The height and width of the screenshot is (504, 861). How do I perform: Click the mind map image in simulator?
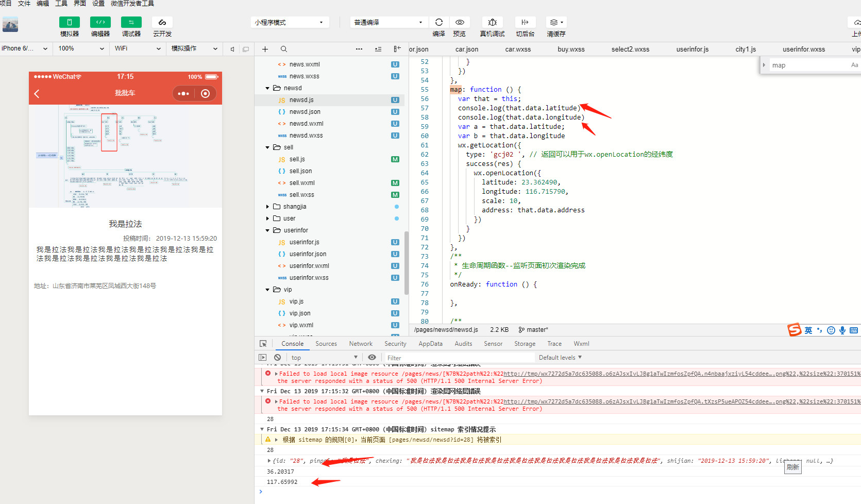tap(125, 156)
